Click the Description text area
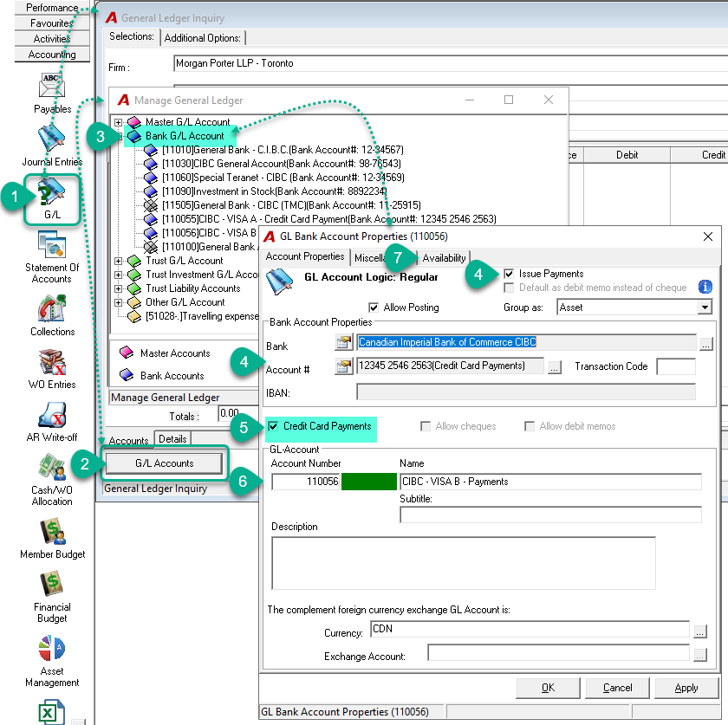The height and width of the screenshot is (725, 728). coord(464,563)
